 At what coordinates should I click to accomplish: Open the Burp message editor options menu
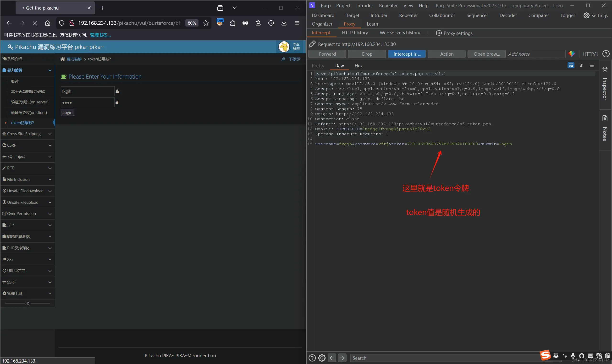(592, 65)
